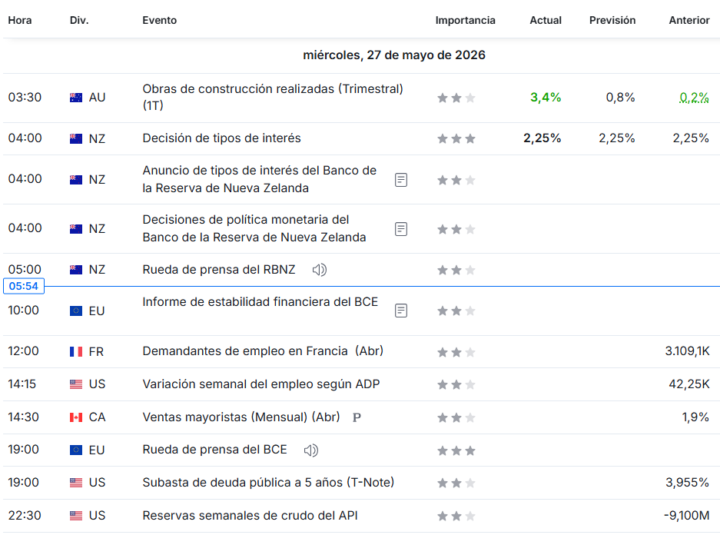The height and width of the screenshot is (535, 720).
Task: Click the green 3,4% actual value
Action: (x=546, y=97)
